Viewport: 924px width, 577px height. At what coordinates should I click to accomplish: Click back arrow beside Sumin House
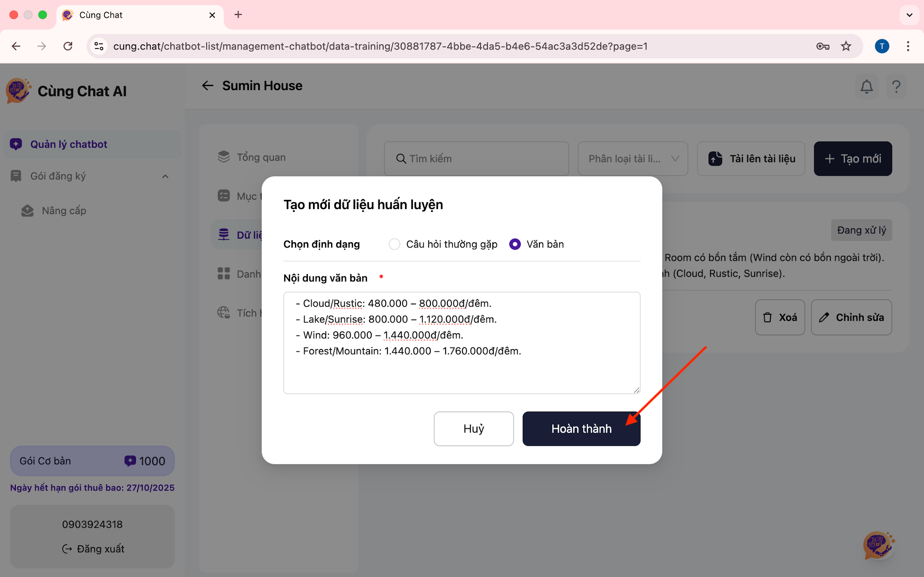click(207, 86)
